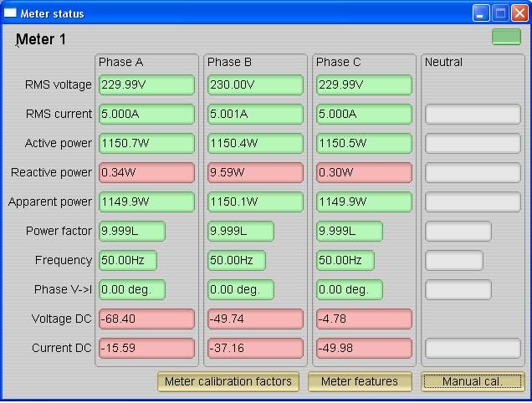Click Neutral Phase V->I empty field
This screenshot has height=403, width=532.
tap(458, 289)
